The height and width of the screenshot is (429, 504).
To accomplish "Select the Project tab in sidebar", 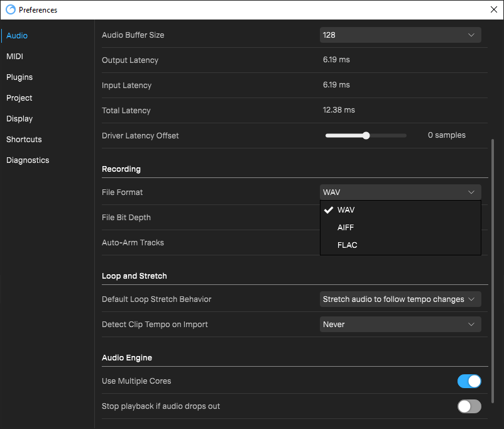I will coord(19,98).
